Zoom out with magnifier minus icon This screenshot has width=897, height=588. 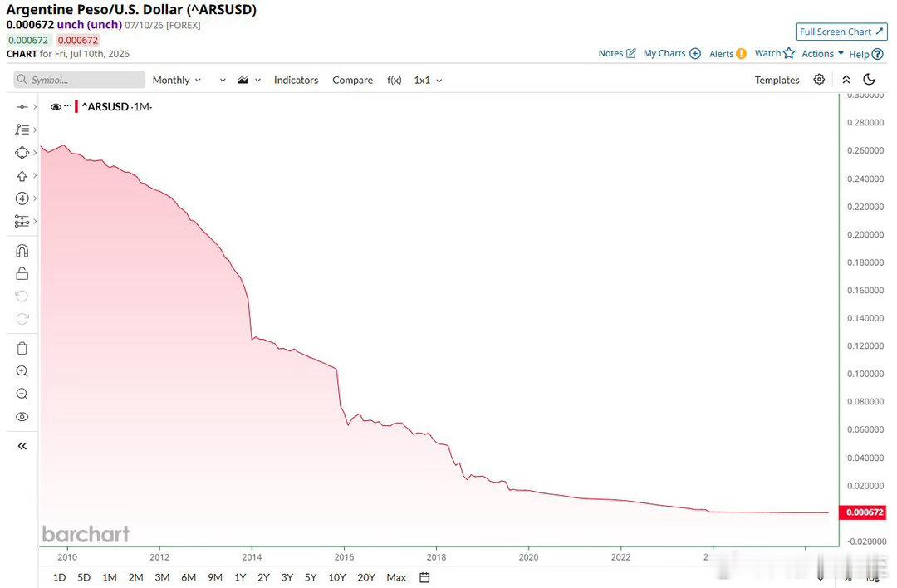pos(22,394)
